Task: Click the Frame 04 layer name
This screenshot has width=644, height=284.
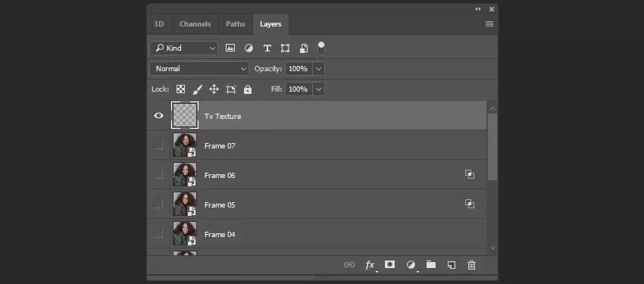Action: coord(220,234)
